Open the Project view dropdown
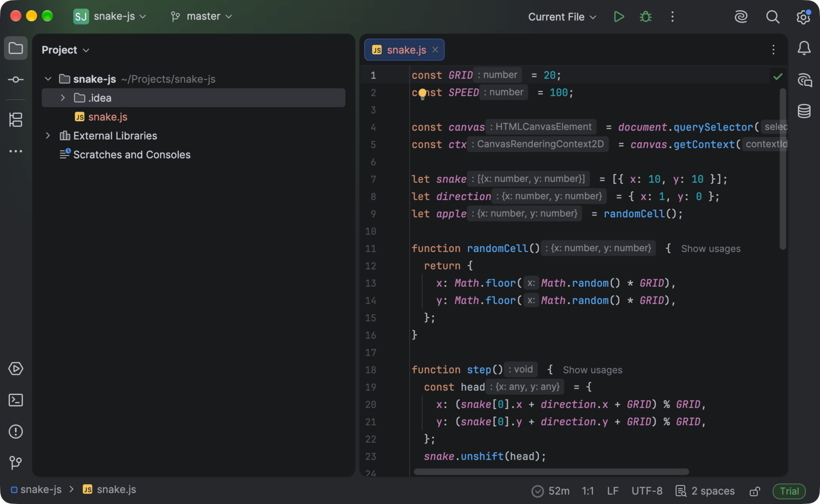The height and width of the screenshot is (504, 820). point(66,50)
